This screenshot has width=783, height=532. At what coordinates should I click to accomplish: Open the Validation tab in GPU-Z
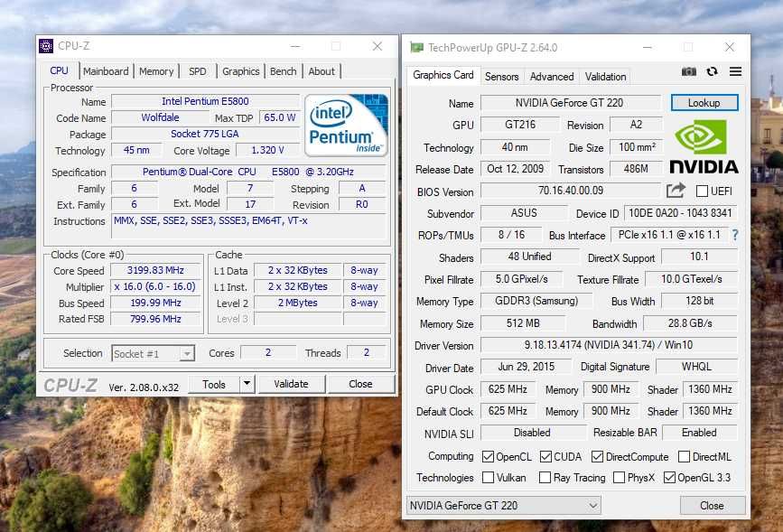[605, 77]
